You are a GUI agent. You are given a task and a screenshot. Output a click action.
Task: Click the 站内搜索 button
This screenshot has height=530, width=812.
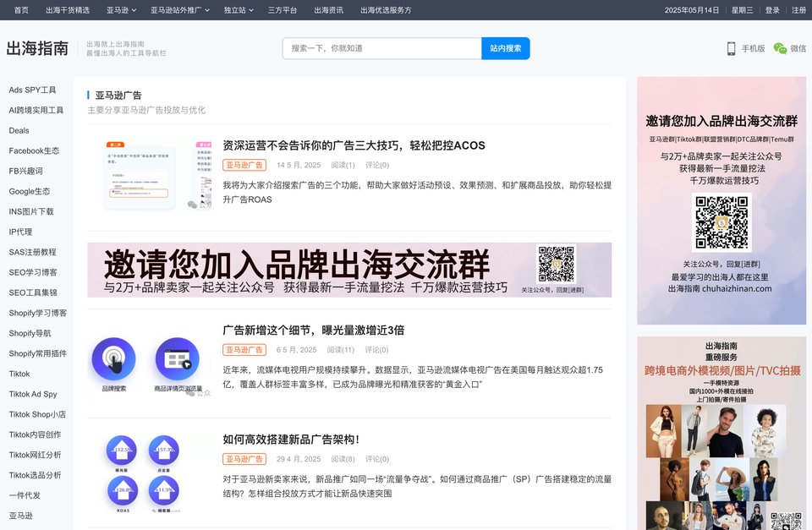click(x=506, y=48)
